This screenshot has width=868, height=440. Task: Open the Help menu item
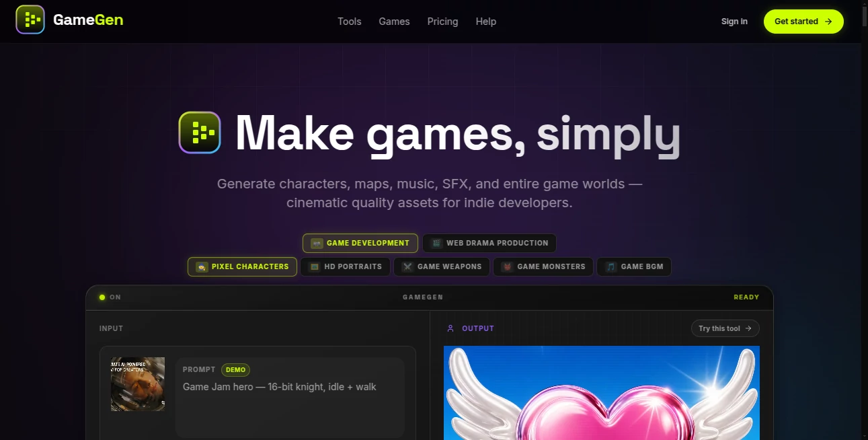(486, 22)
